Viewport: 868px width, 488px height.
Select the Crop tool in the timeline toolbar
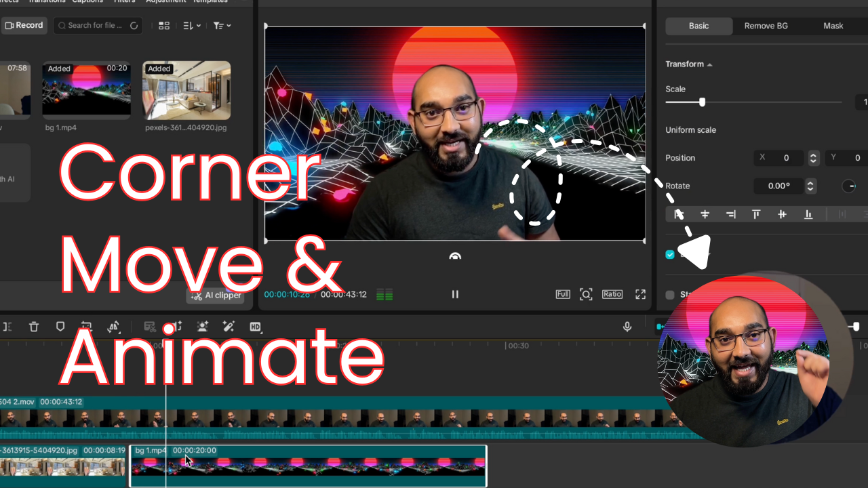(x=86, y=327)
